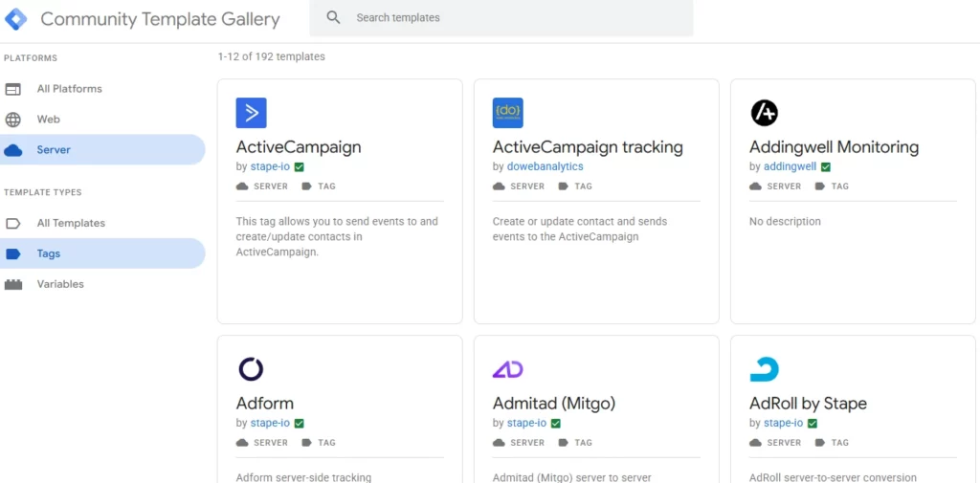
Task: Click 'AdRoll server-to-server conversion' description
Action: 833,477
